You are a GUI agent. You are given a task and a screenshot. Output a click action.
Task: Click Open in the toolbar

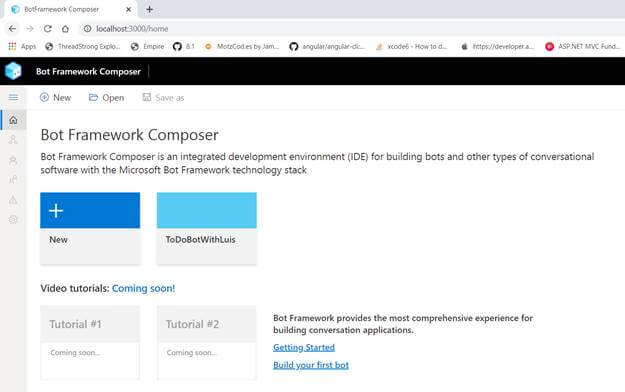[106, 97]
